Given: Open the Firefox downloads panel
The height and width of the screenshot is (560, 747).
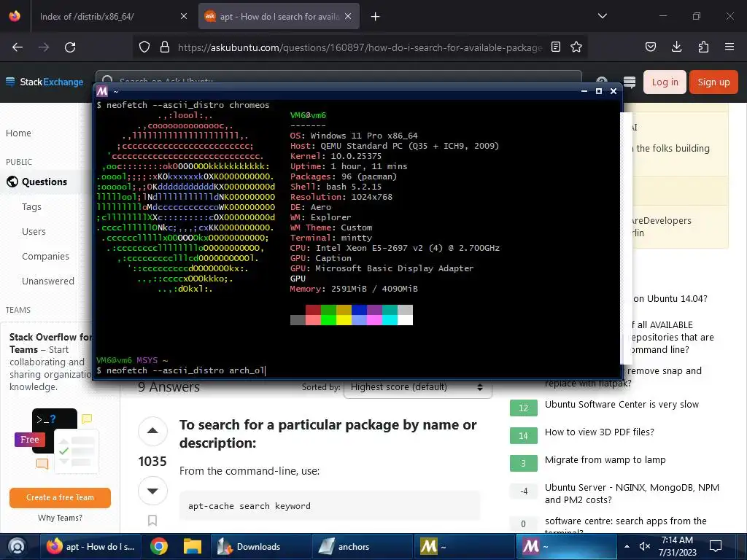Looking at the screenshot, I should pos(676,47).
